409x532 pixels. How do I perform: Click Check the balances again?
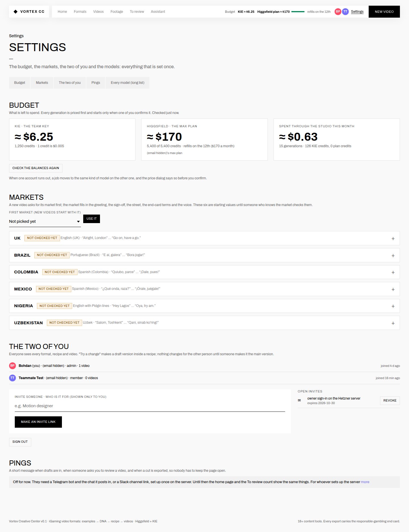(36, 168)
